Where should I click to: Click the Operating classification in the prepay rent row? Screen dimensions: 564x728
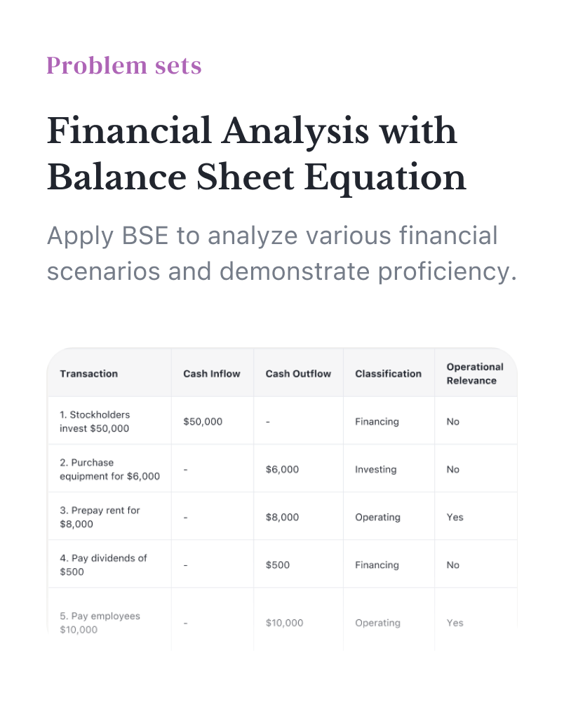377,517
